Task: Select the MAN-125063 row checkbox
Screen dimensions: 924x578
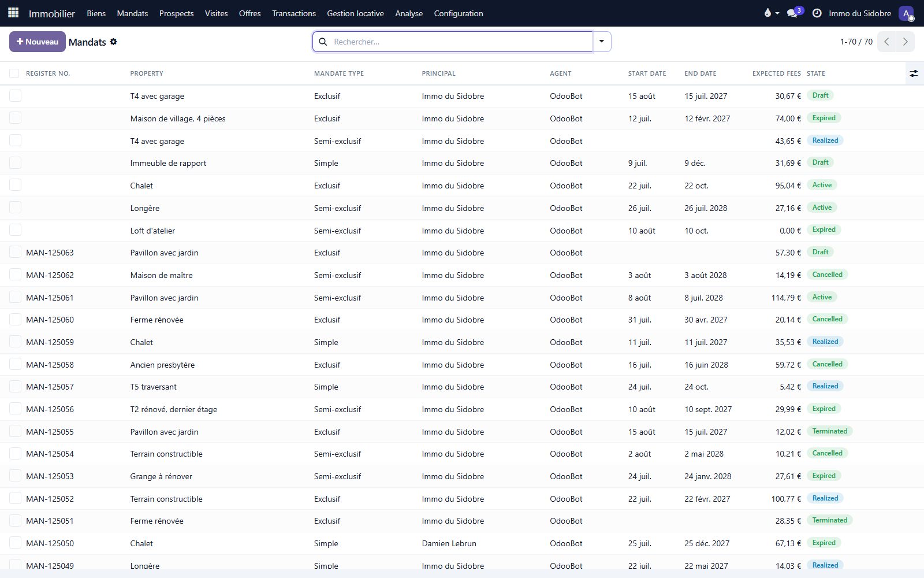Action: pos(16,252)
